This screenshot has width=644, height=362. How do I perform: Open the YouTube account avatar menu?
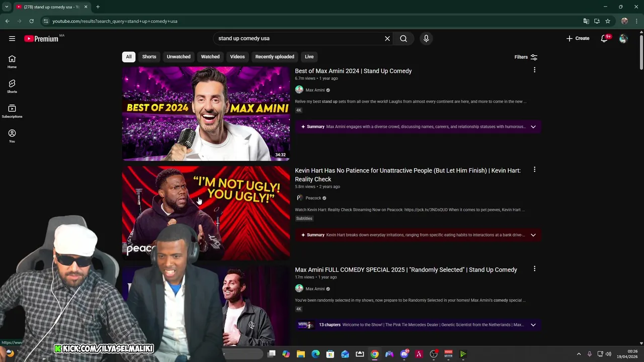tap(623, 39)
